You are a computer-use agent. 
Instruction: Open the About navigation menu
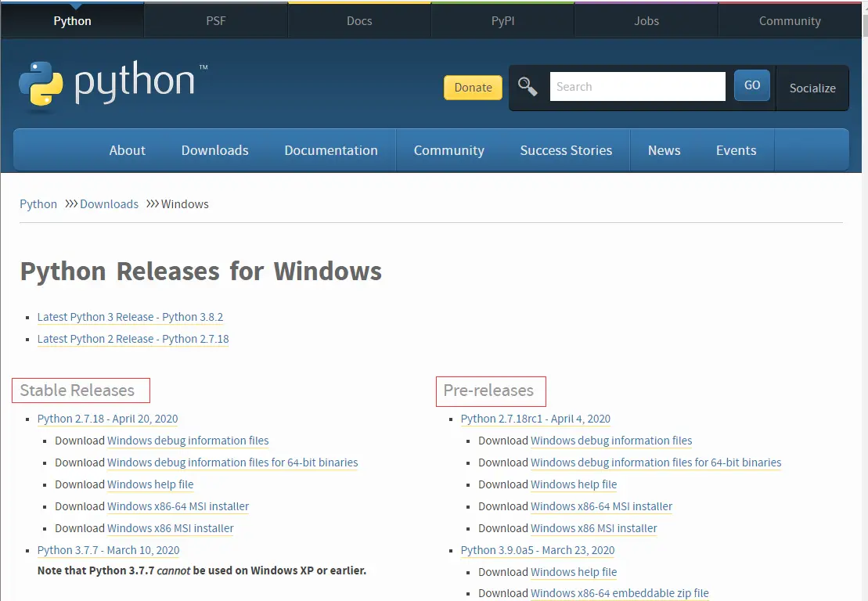(128, 150)
